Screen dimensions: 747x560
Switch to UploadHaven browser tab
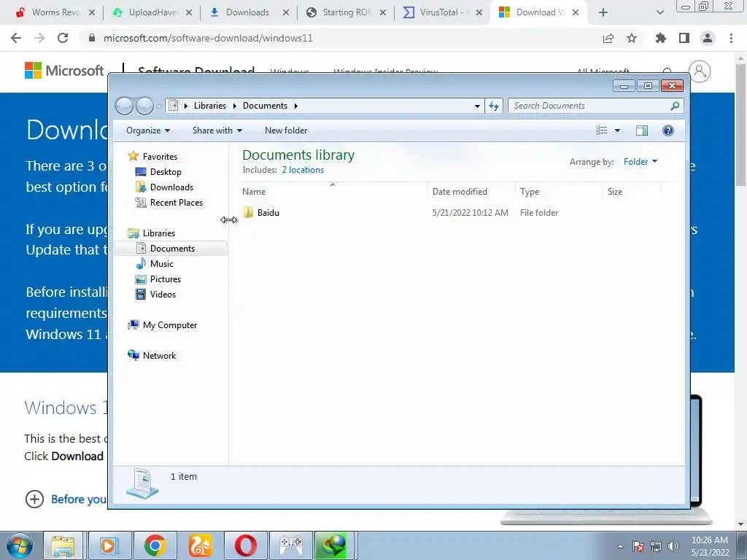[152, 12]
